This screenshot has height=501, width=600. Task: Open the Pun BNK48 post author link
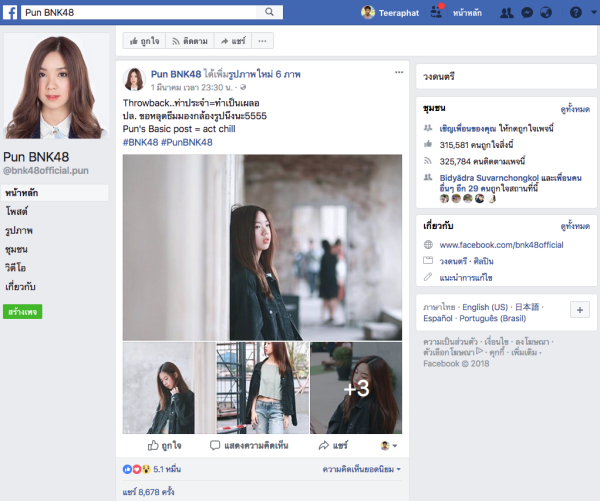(x=176, y=74)
